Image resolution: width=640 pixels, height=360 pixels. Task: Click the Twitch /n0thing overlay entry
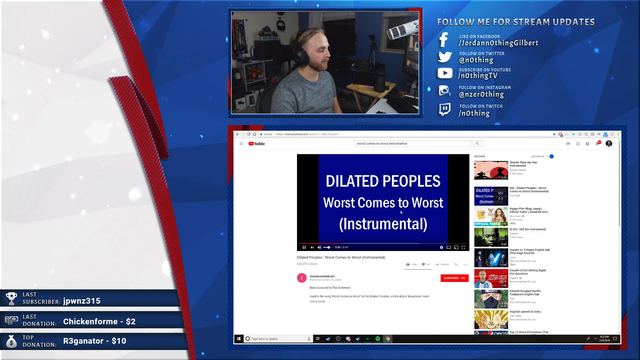coord(471,110)
